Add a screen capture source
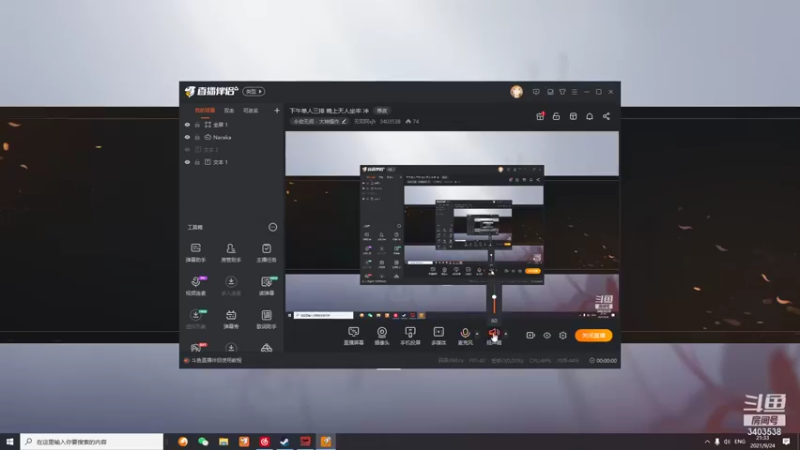Image resolution: width=800 pixels, height=450 pixels. (x=353, y=336)
